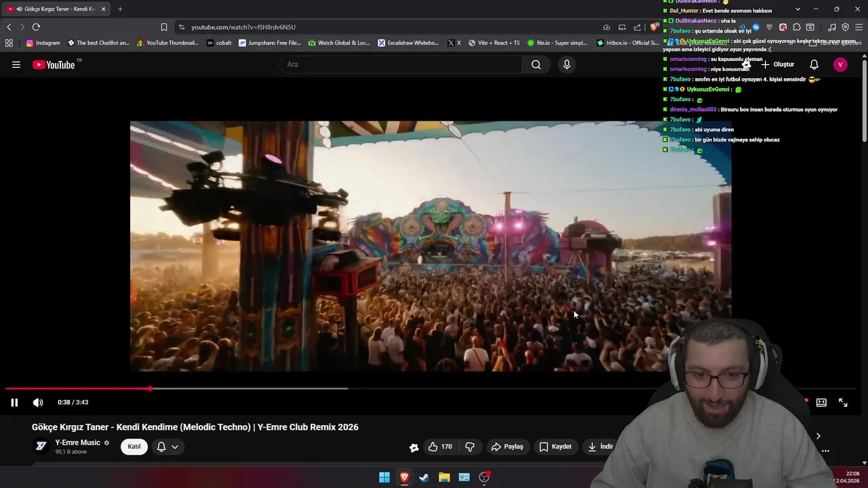The height and width of the screenshot is (488, 868).
Task: Click the YouTube search magnifier button
Action: 536,64
